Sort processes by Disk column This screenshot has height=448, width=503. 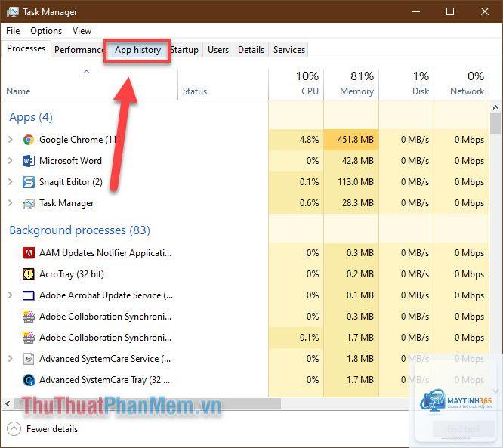point(406,85)
